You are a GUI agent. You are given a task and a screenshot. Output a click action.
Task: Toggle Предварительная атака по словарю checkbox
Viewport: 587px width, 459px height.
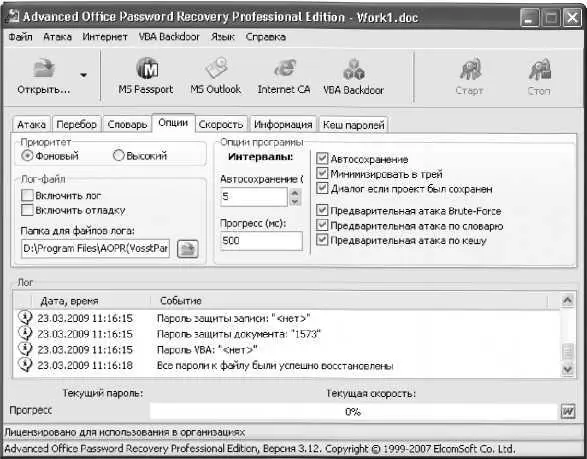pyautogui.click(x=322, y=225)
